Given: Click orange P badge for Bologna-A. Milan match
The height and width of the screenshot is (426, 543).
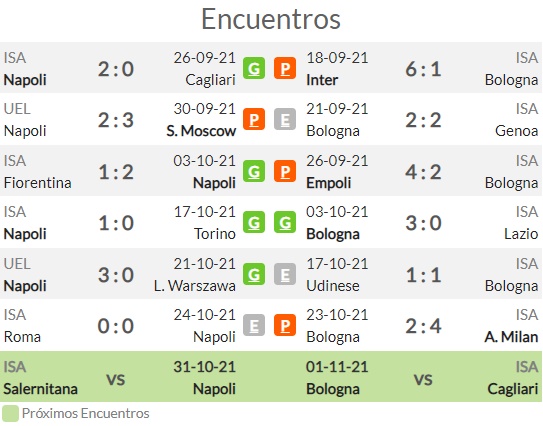Looking at the screenshot, I should (285, 325).
